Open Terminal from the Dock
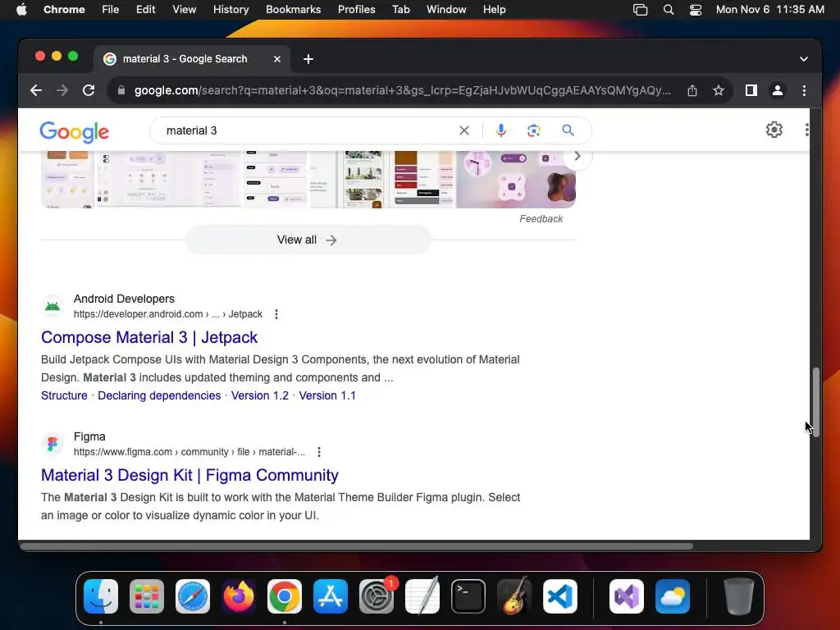Viewport: 840px width, 630px height. (468, 596)
